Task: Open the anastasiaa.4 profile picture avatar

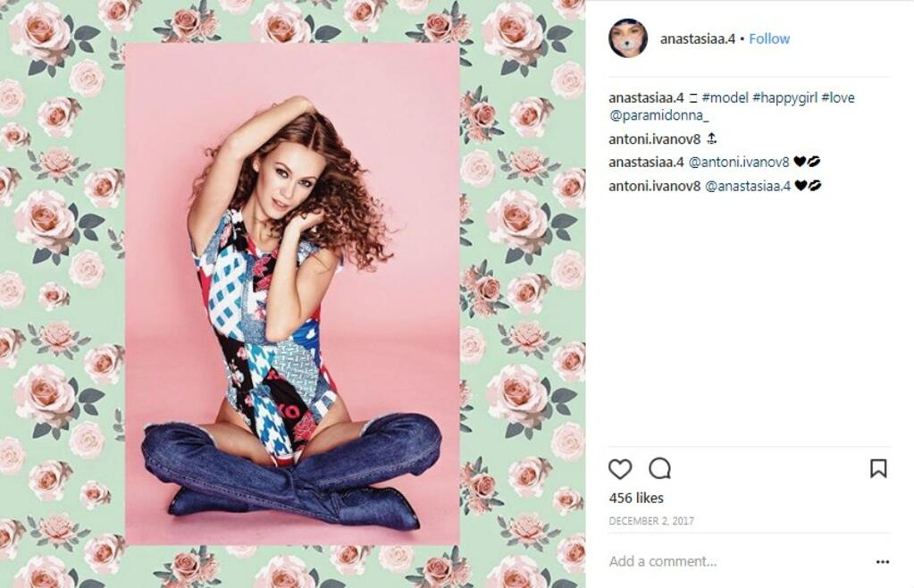Action: click(628, 38)
